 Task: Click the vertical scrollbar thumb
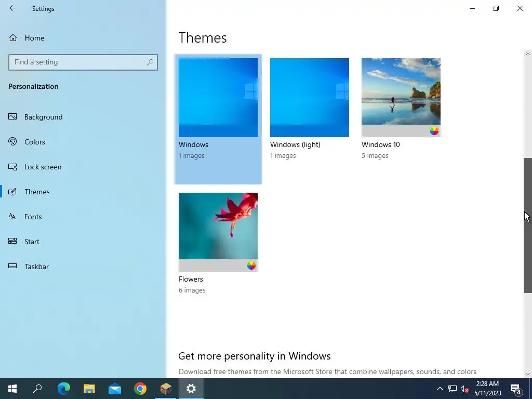528,225
